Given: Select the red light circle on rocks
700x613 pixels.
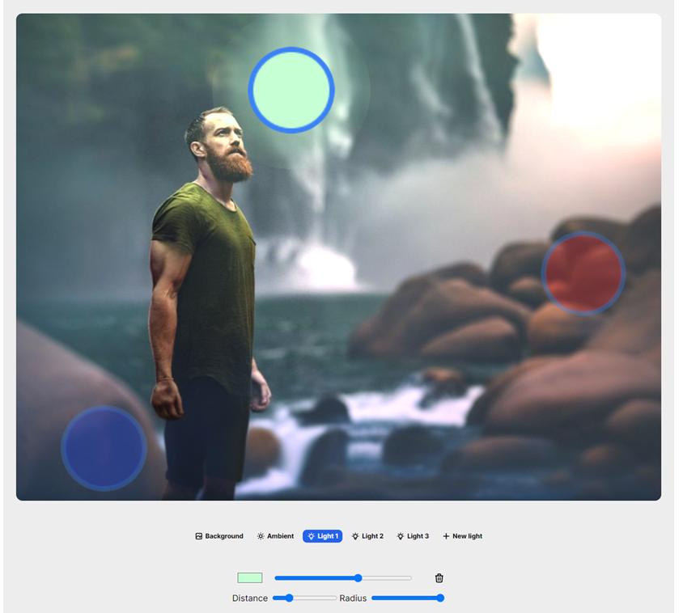Looking at the screenshot, I should coord(583,273).
